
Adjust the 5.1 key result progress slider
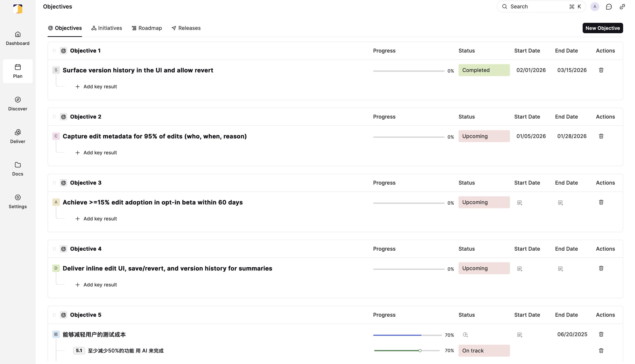tap(420, 350)
